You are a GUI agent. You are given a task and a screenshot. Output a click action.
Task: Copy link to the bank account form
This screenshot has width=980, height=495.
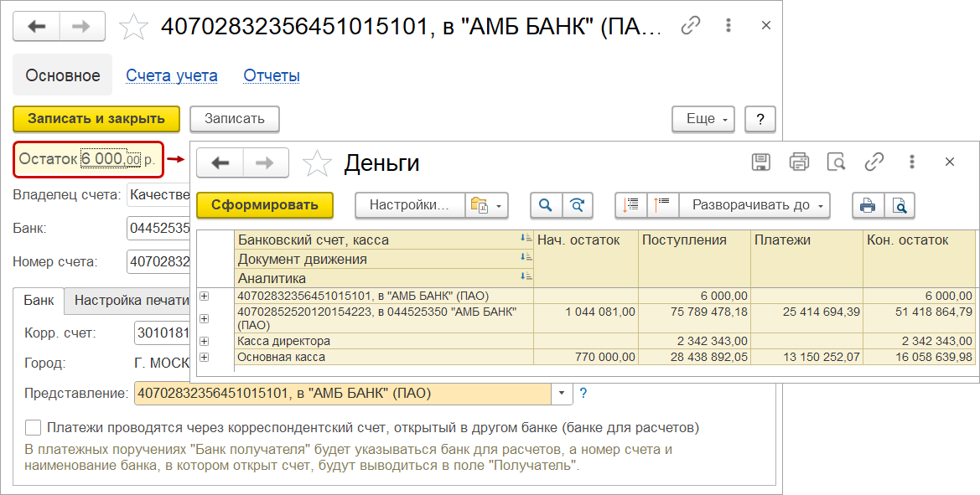(x=690, y=26)
